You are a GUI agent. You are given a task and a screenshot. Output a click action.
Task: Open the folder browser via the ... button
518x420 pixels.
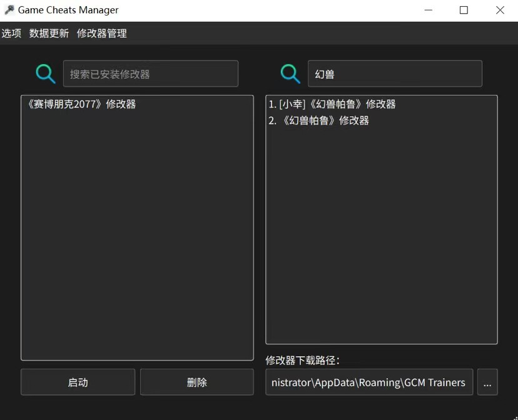487,382
